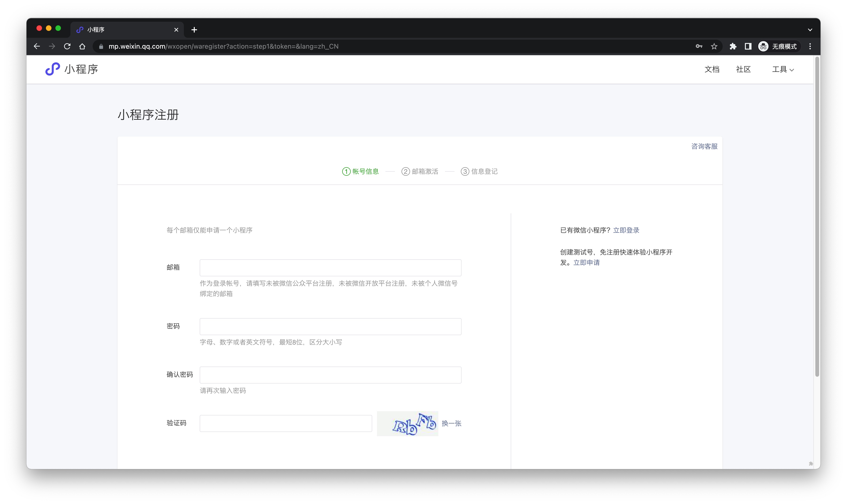Viewport: 847px width, 504px height.
Task: Click the forward navigation arrow
Action: point(52,46)
